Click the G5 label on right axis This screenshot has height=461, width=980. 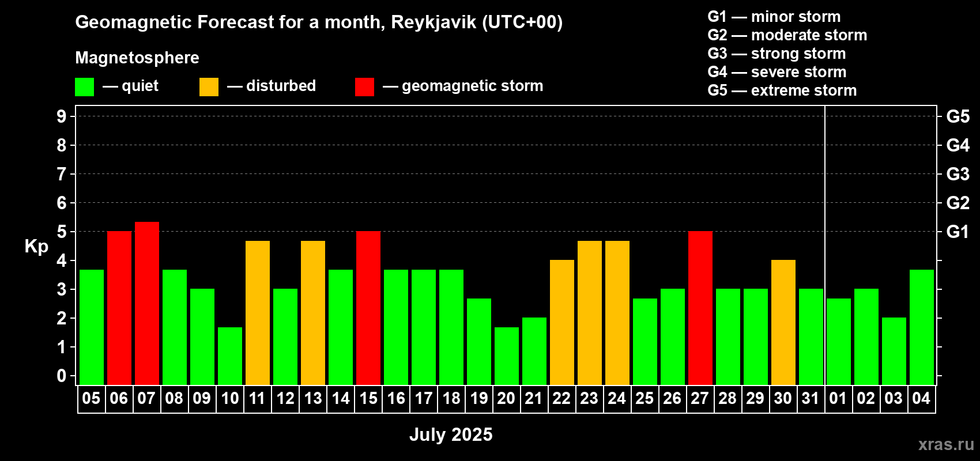[x=958, y=116]
